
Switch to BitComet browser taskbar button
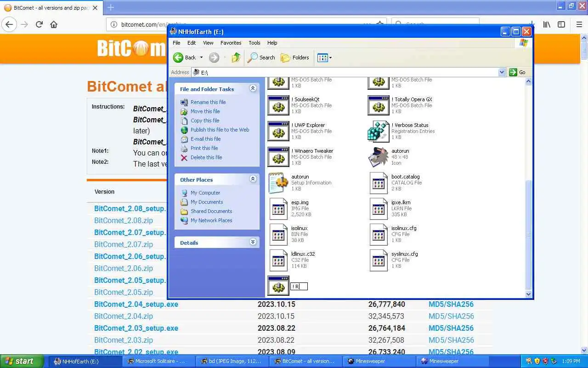(x=305, y=361)
